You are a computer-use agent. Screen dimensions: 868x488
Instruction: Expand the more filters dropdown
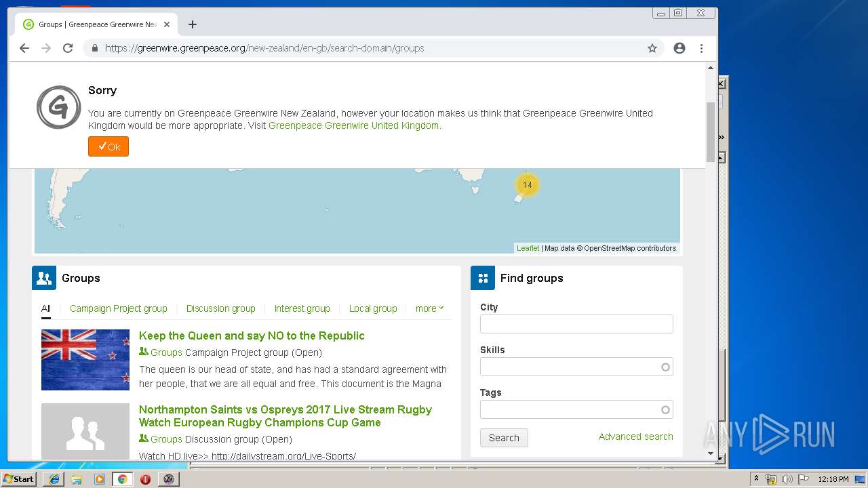click(430, 308)
